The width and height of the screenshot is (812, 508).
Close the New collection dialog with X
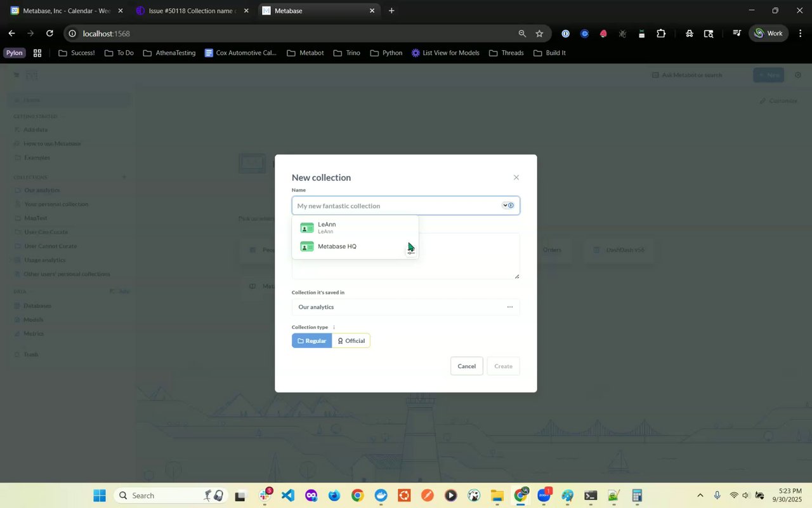pyautogui.click(x=516, y=178)
